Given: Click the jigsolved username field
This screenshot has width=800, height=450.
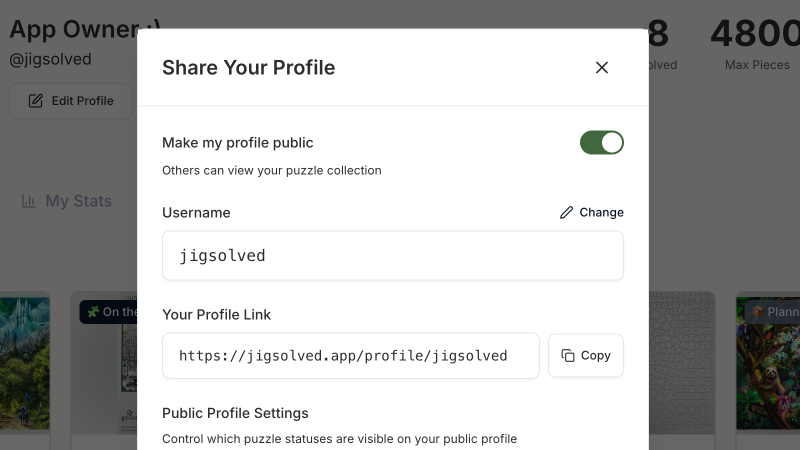Looking at the screenshot, I should (393, 255).
